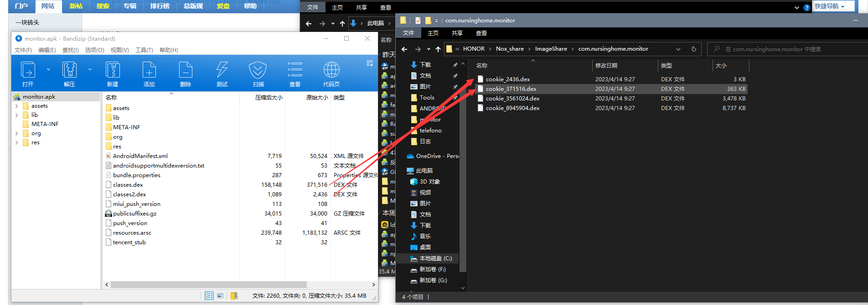Select publicsuffixes.gz in the archive list
Image resolution: width=868 pixels, height=305 pixels.
[x=134, y=214]
